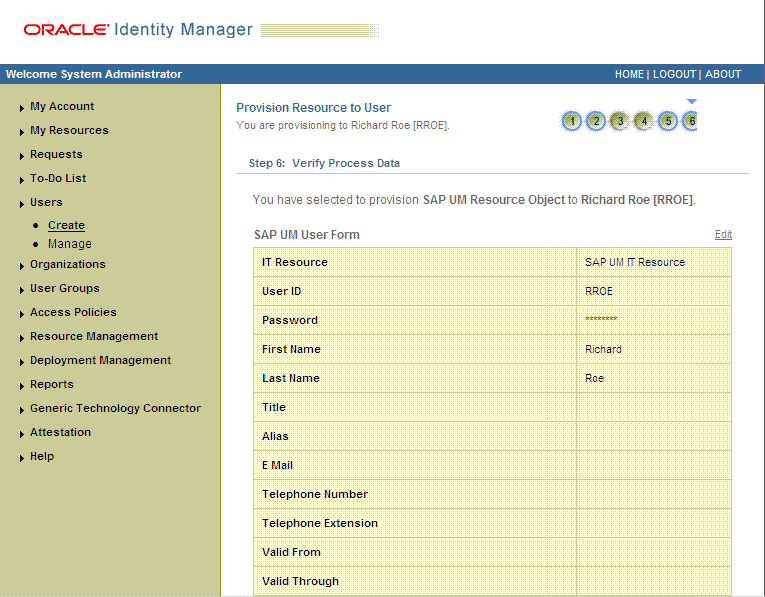The image size is (765, 597).
Task: Expand the My Account arrow
Action: click(x=22, y=108)
